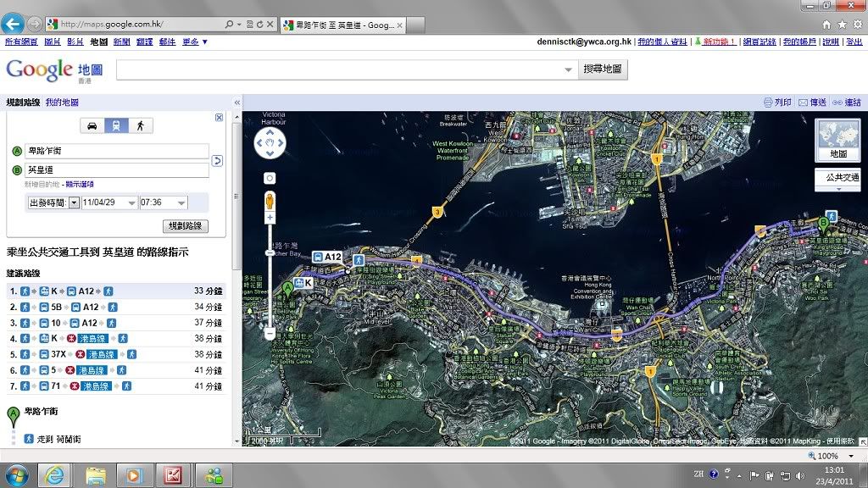Open Windows Media Player from the taskbar
The height and width of the screenshot is (488, 868).
pyautogui.click(x=134, y=475)
